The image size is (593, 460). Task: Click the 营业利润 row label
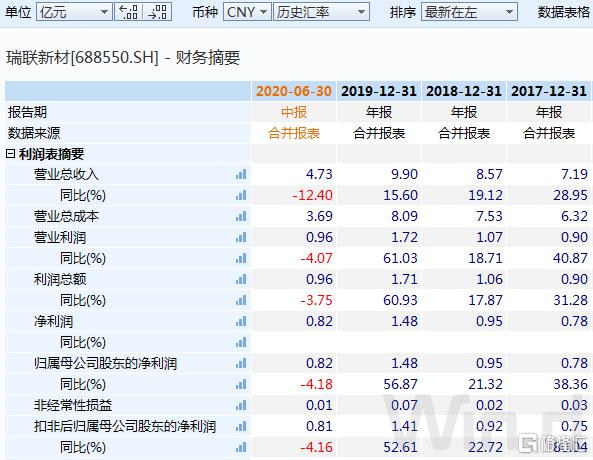click(x=60, y=238)
